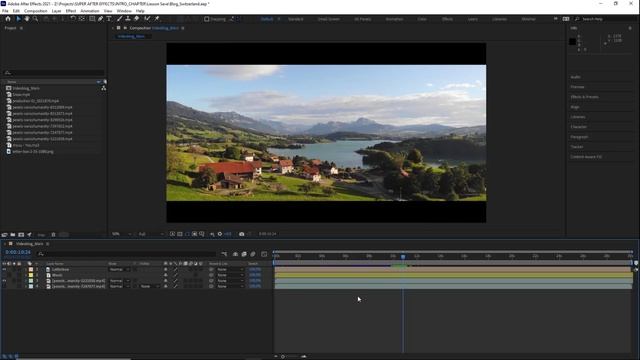The width and height of the screenshot is (640, 360).
Task: Toggle the shy layers switch in timeline header
Action: 236,254
